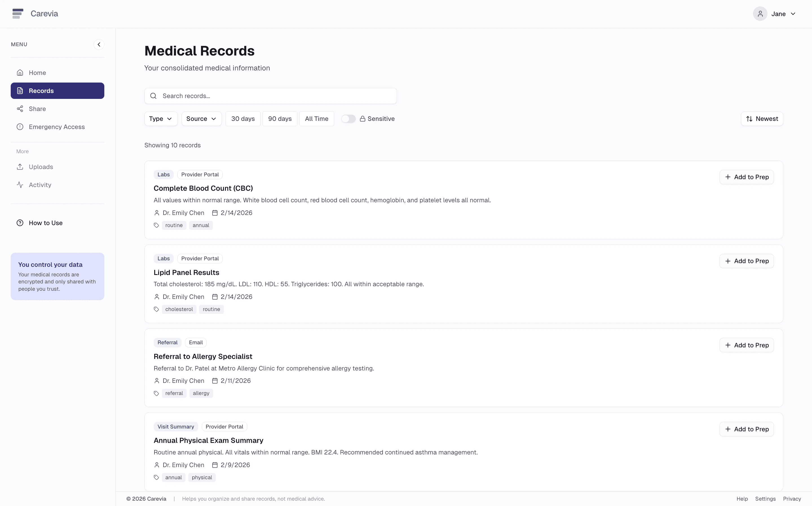The width and height of the screenshot is (812, 506).
Task: Go to Home in sidebar
Action: click(57, 73)
